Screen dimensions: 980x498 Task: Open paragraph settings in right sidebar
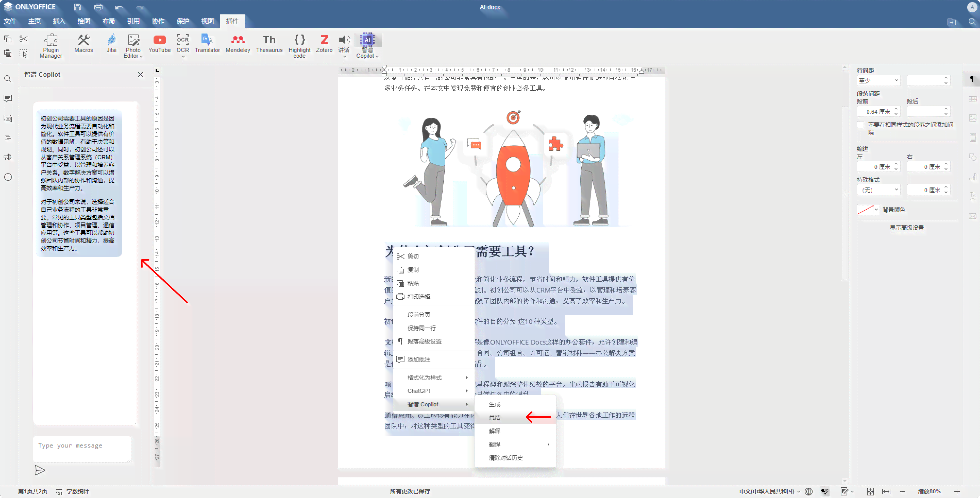point(972,79)
